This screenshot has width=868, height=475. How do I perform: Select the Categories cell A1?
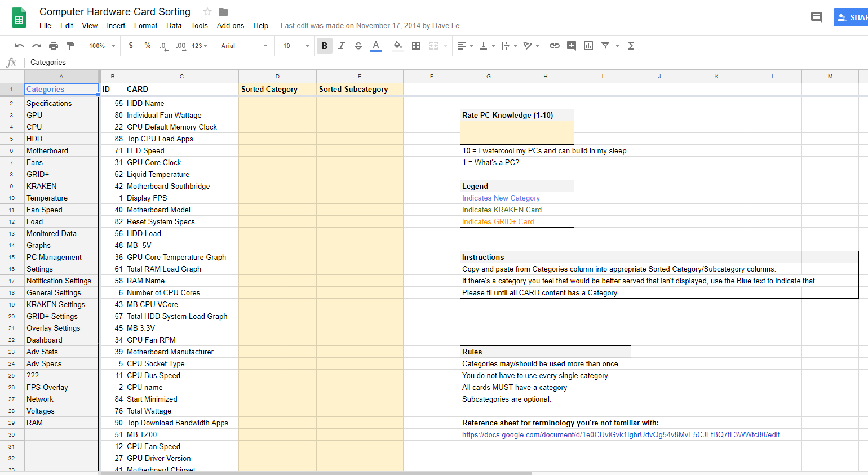[x=61, y=89]
